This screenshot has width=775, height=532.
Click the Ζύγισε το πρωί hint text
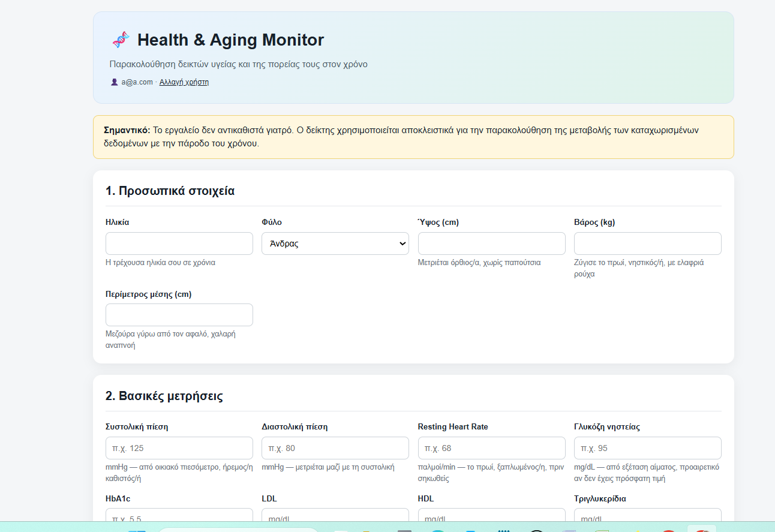(x=639, y=268)
